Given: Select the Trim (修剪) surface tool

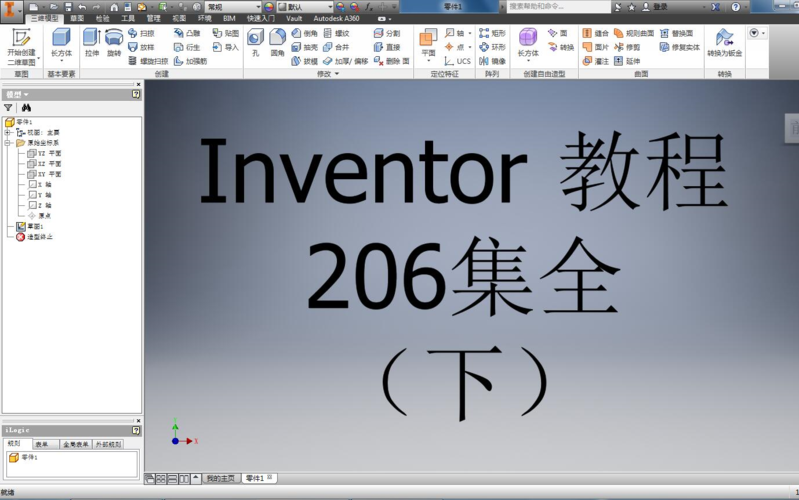Looking at the screenshot, I should click(627, 47).
